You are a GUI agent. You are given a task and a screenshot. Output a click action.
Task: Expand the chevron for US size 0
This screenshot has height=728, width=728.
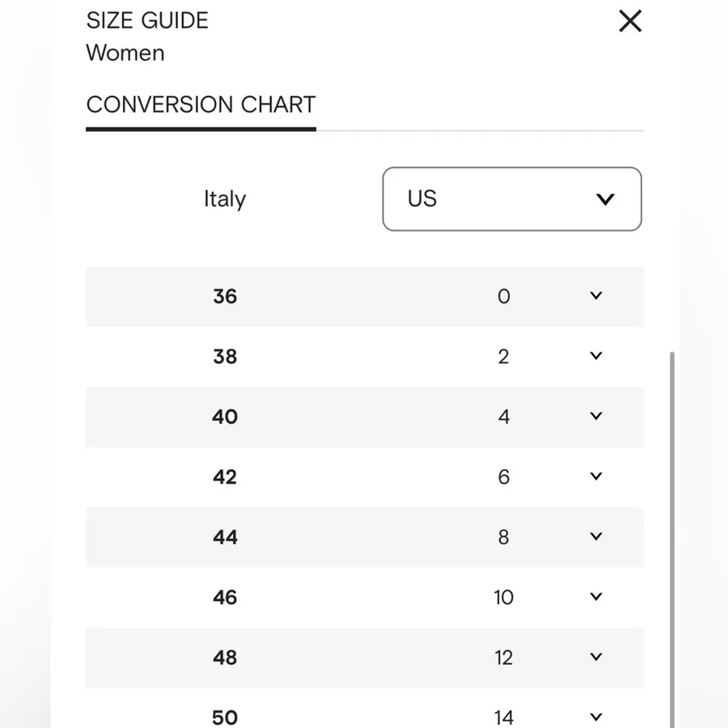coord(595,296)
